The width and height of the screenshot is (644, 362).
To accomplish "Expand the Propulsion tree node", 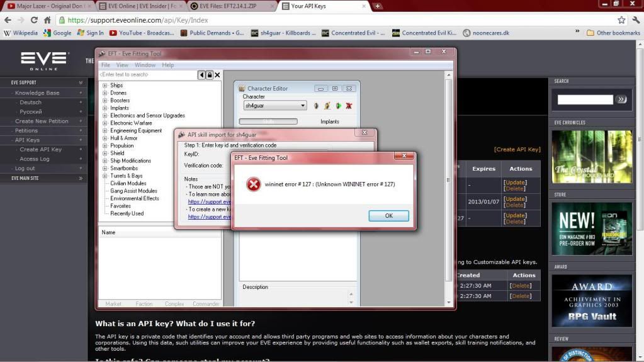I will (x=105, y=146).
